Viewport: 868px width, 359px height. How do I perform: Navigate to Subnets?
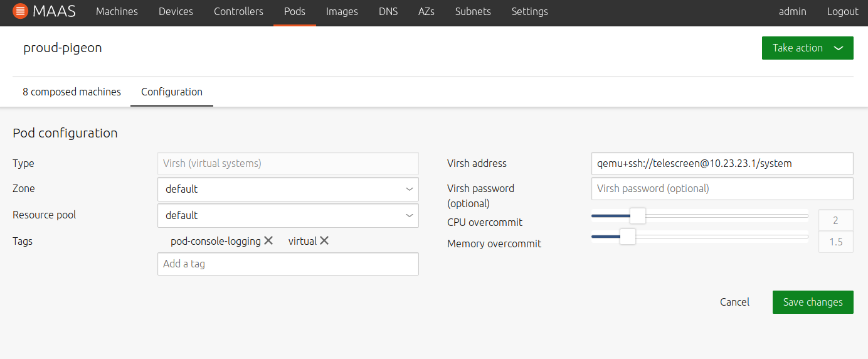[473, 11]
